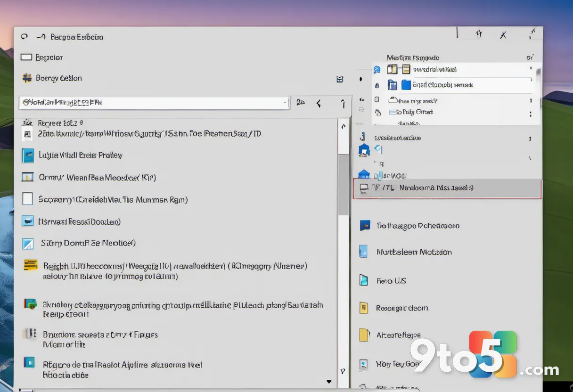Select the "Alrearefiejoe" entry
Viewport: 573px width, 392px height.
tap(399, 335)
